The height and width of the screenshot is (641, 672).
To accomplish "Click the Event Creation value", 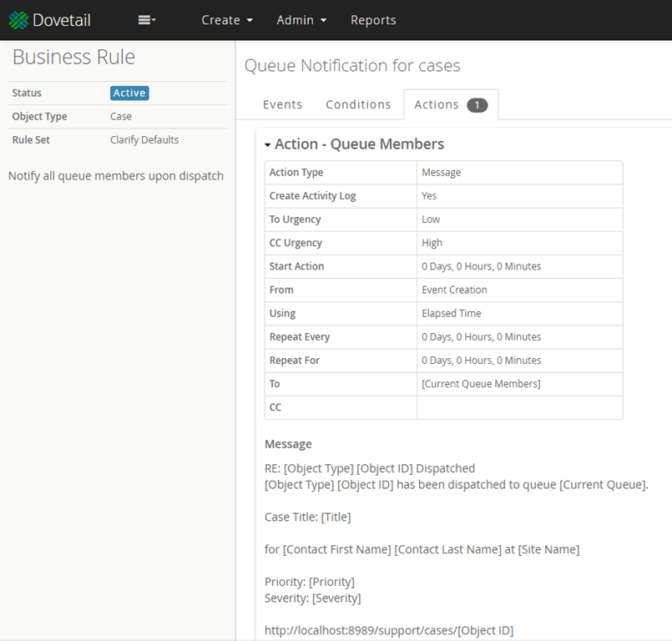I will point(454,290).
